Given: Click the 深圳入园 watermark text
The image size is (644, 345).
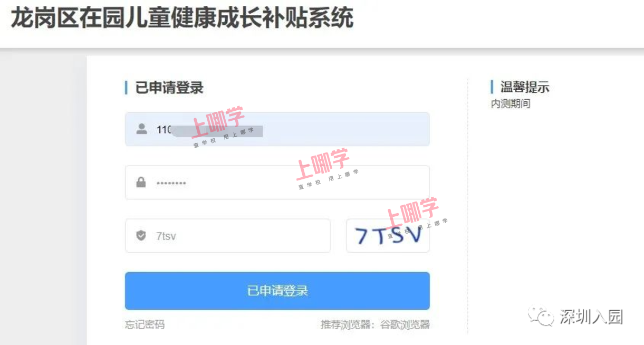Looking at the screenshot, I should [591, 317].
